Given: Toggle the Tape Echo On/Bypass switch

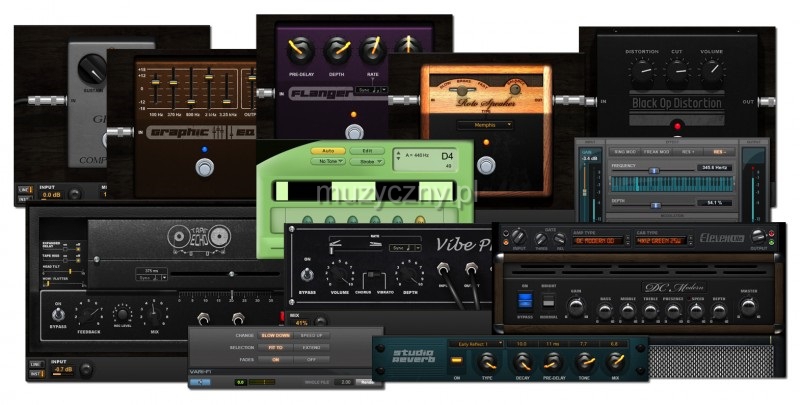Looking at the screenshot, I should tap(58, 315).
